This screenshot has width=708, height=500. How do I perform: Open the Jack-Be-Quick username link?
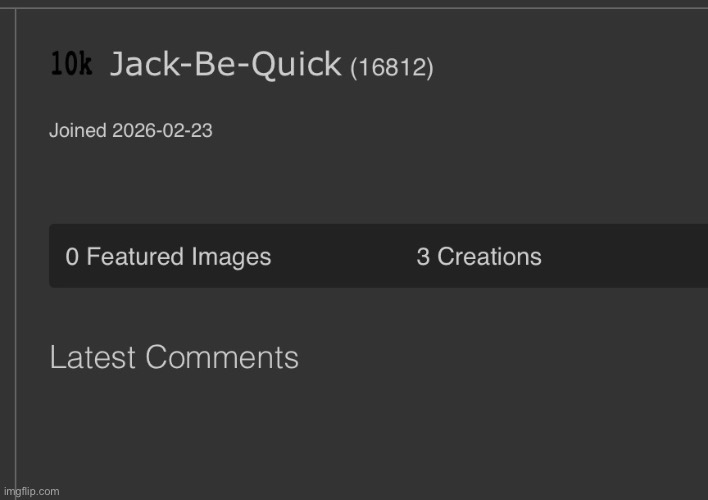[x=225, y=65]
